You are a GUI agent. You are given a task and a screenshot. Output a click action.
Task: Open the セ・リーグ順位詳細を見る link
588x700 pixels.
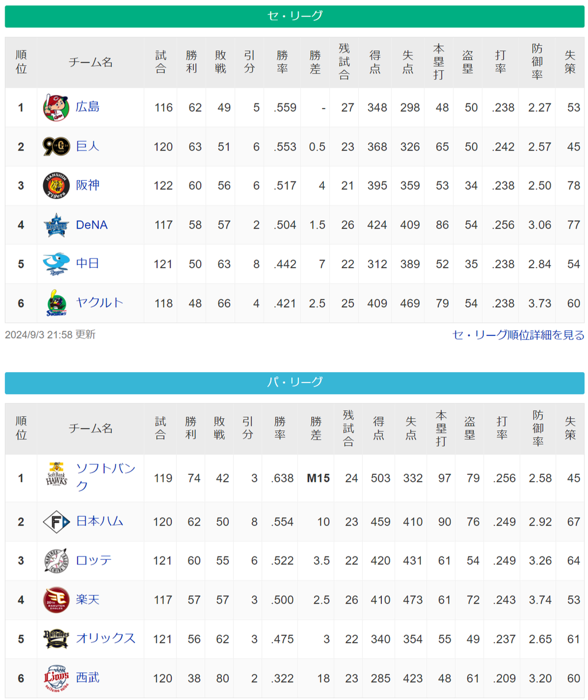point(518,335)
